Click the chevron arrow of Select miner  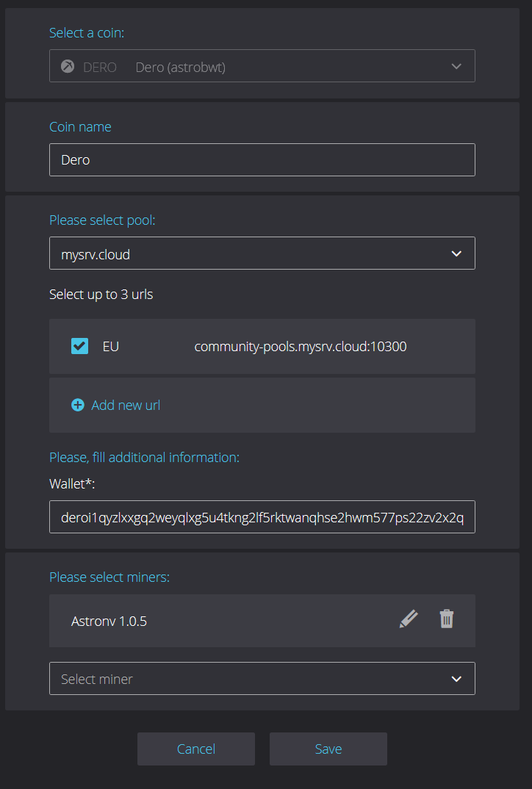pos(456,680)
